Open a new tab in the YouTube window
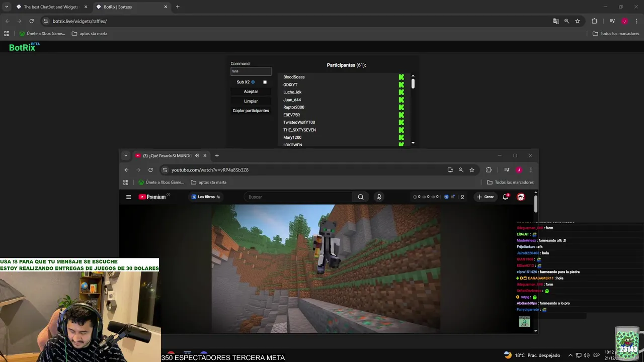Screen dimensions: 644x362 coord(217,156)
